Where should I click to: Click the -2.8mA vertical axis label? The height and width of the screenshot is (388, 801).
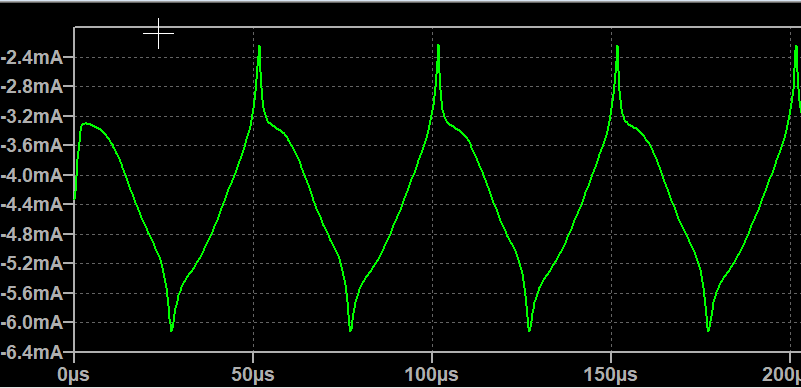coord(31,87)
